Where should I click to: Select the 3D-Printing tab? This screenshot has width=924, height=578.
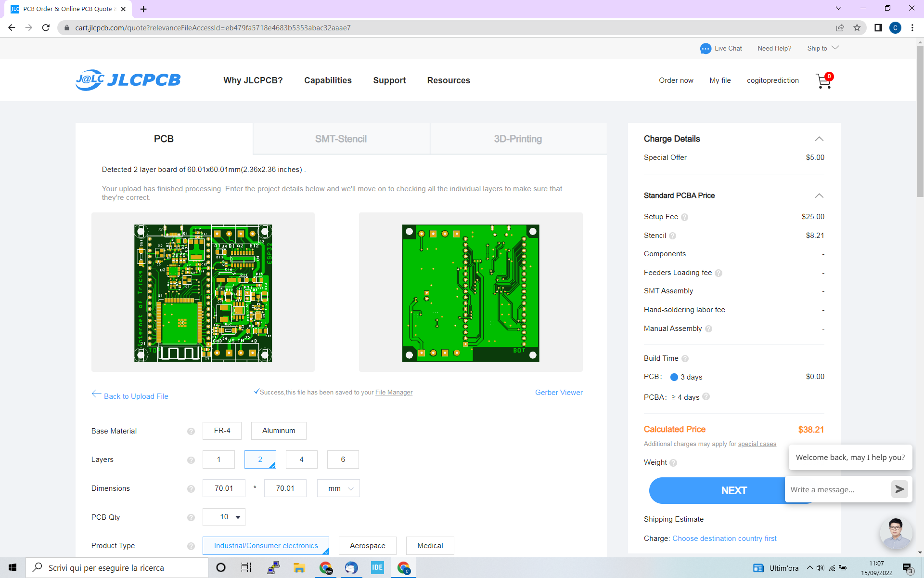point(517,139)
